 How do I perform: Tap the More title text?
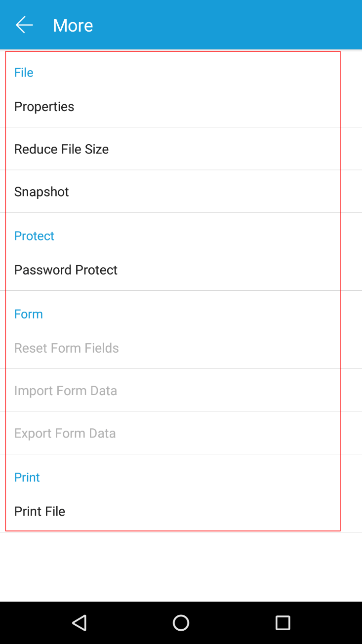point(73,25)
